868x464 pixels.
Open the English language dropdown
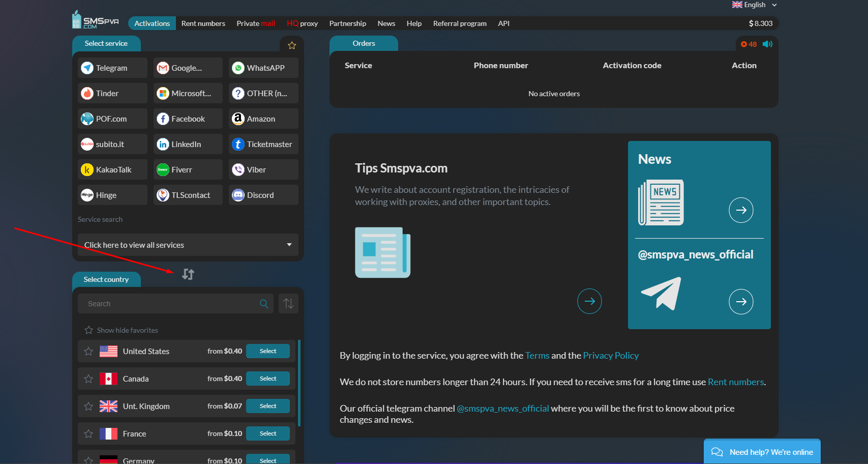pos(755,5)
